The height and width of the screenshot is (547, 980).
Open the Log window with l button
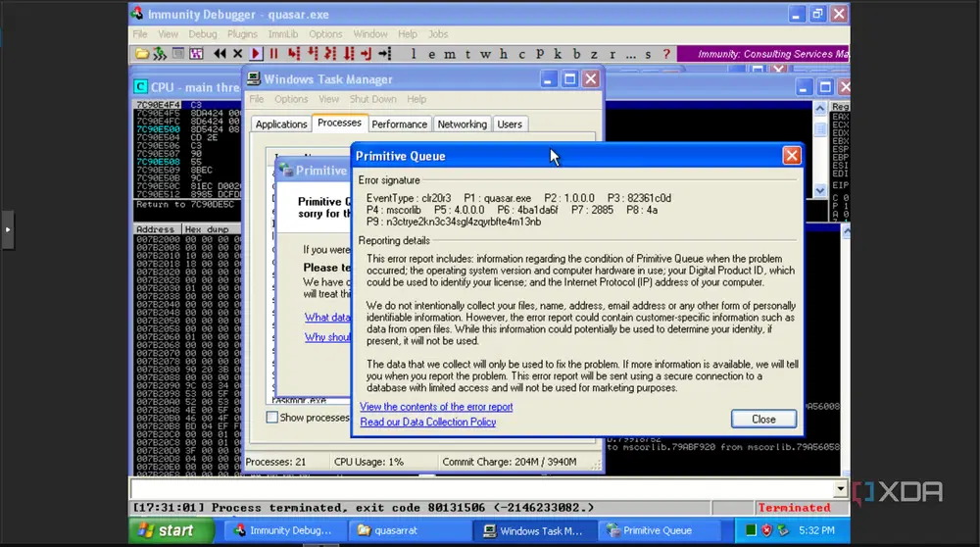[414, 54]
